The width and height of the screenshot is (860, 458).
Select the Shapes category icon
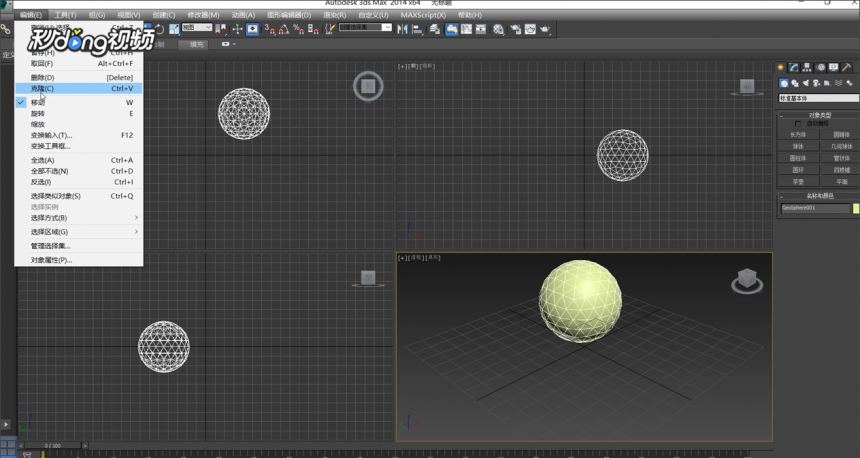(795, 83)
